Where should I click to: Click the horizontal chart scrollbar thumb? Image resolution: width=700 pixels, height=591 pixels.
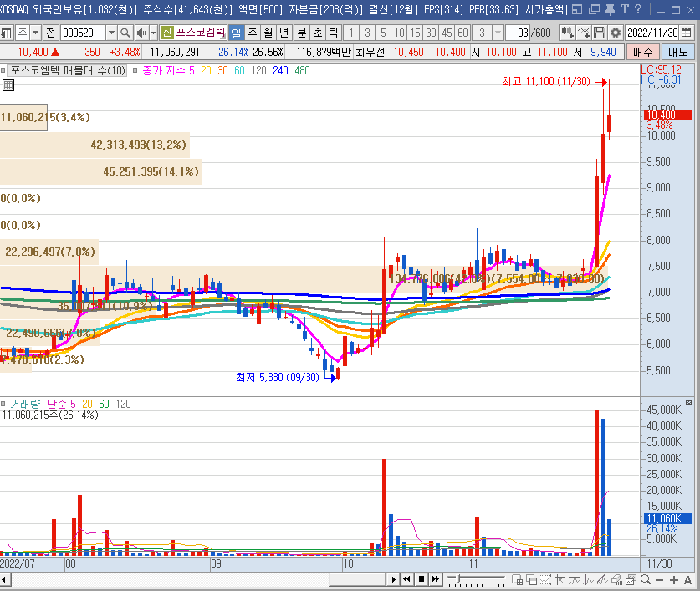pos(357,580)
